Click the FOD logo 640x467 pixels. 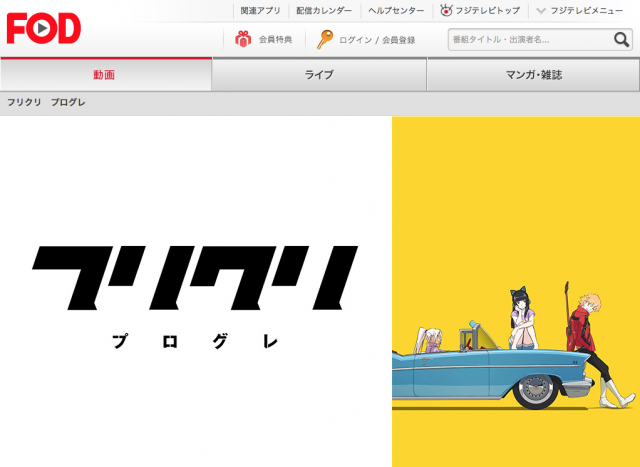[x=44, y=28]
